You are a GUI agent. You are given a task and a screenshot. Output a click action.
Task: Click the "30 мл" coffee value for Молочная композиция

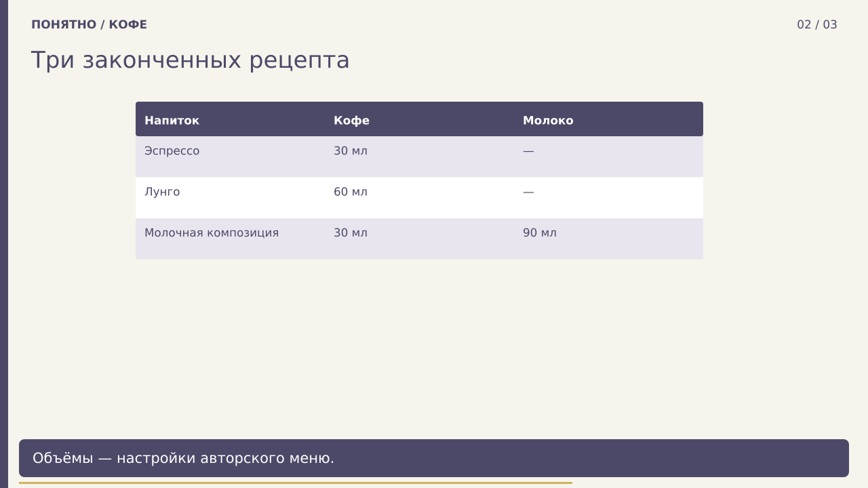click(351, 233)
